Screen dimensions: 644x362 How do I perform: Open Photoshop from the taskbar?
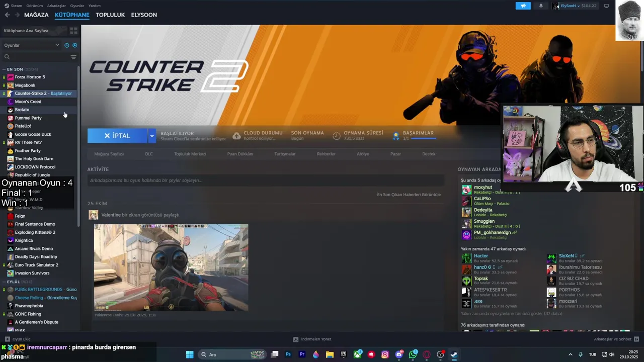coord(288,354)
